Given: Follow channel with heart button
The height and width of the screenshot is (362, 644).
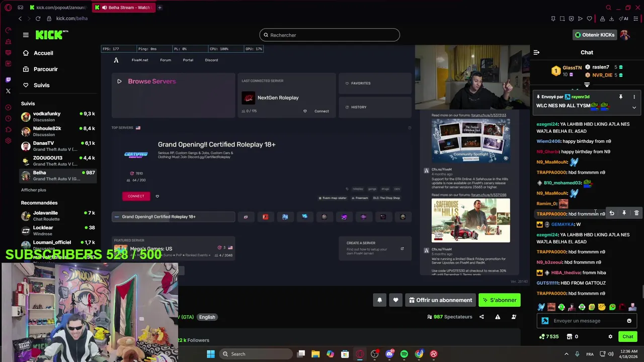Looking at the screenshot, I should [x=395, y=300].
